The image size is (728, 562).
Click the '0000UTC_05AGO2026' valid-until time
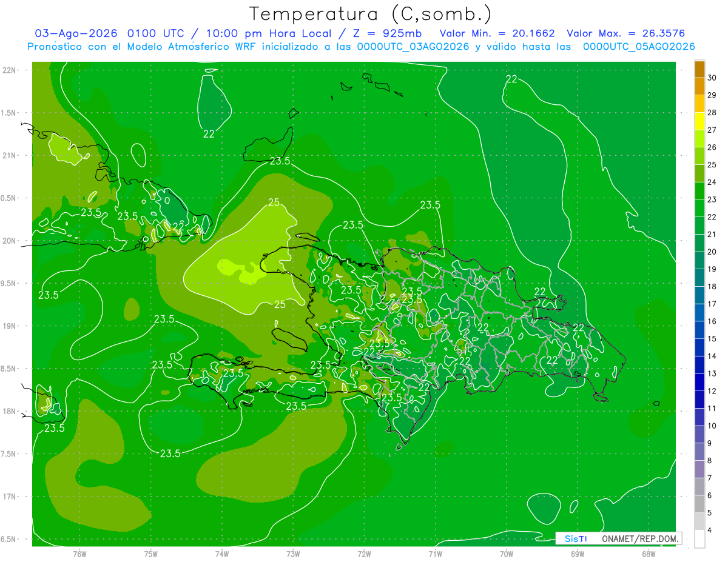tap(639, 47)
